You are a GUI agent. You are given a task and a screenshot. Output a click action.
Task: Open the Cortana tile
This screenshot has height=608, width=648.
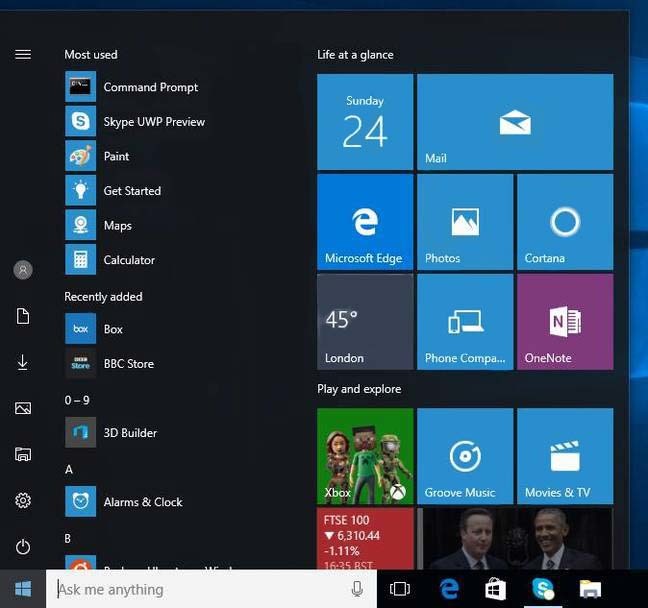tap(565, 222)
